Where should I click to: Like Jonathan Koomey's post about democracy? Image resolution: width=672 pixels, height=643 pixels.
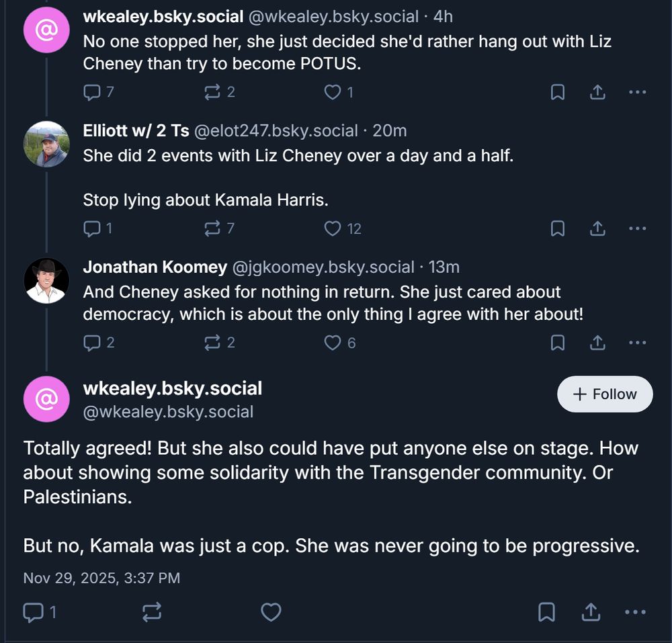(x=333, y=343)
